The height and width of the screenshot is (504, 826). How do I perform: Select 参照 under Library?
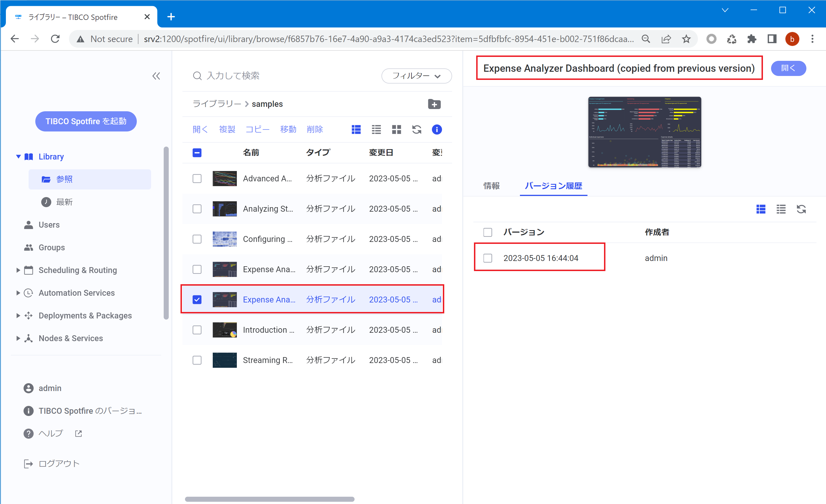coord(89,179)
